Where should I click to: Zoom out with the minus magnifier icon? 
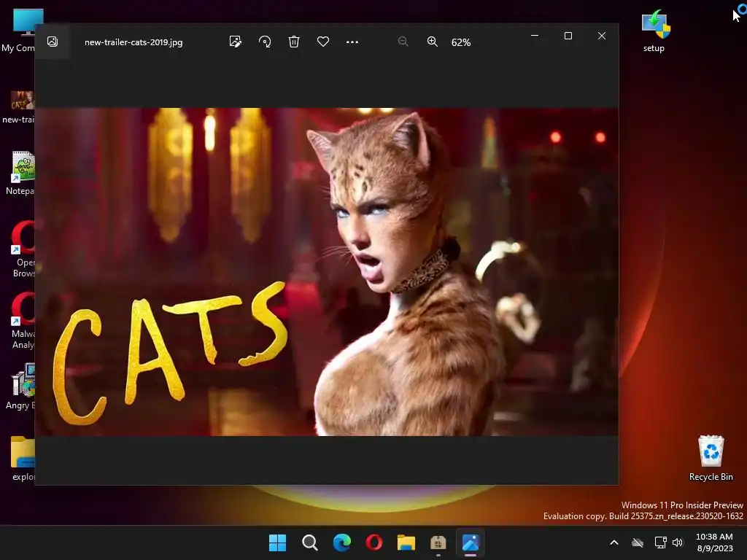click(403, 42)
